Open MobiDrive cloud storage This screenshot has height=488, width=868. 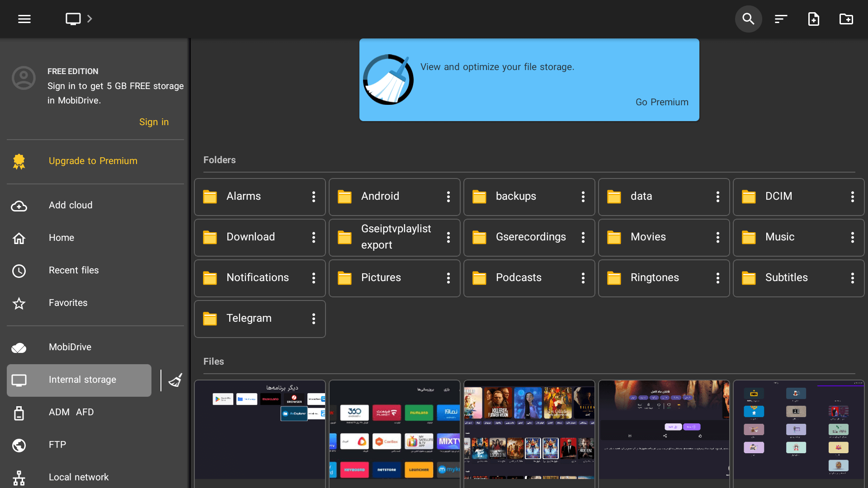pos(70,347)
